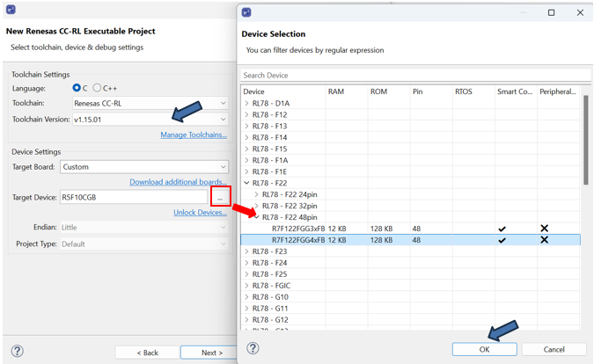Expand the RL78 - F22 24pin node
The width and height of the screenshot is (594, 364).
click(x=257, y=194)
